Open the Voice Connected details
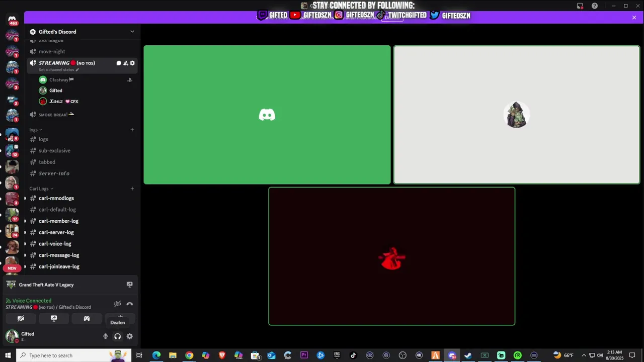This screenshot has height=362, width=644. pyautogui.click(x=32, y=301)
